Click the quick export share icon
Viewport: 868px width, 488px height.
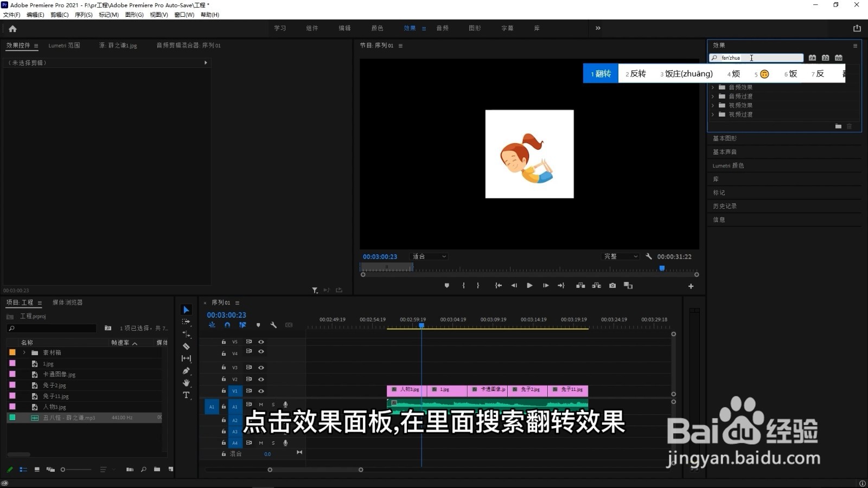[x=857, y=28]
